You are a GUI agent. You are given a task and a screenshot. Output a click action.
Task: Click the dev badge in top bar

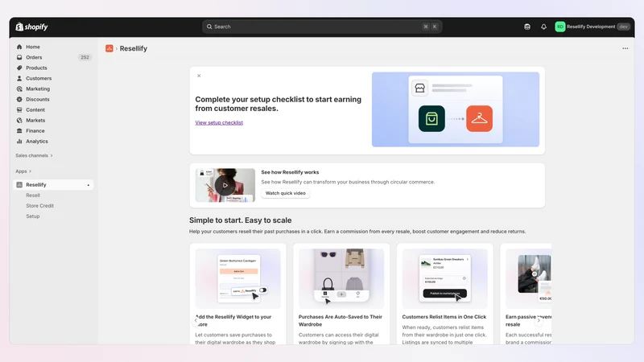(x=623, y=27)
